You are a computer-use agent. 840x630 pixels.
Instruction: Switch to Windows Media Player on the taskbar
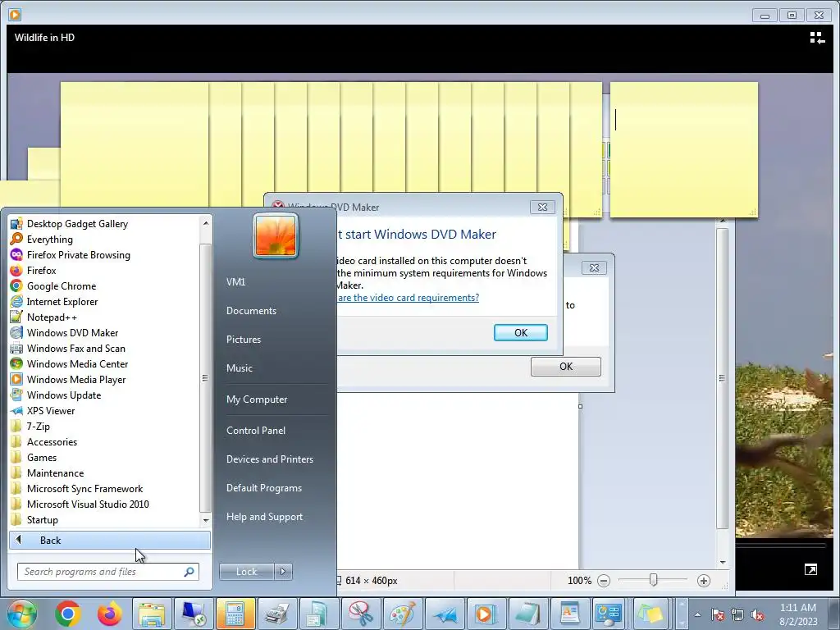pyautogui.click(x=486, y=614)
